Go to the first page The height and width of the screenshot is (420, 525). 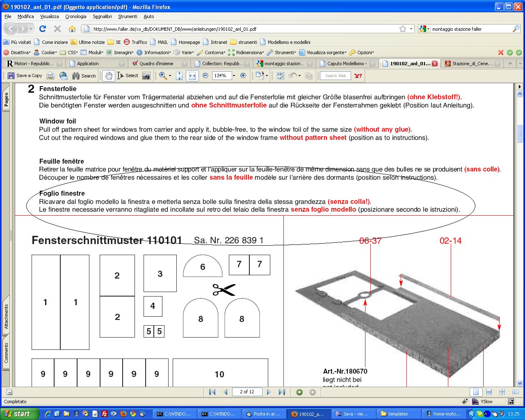(x=212, y=392)
